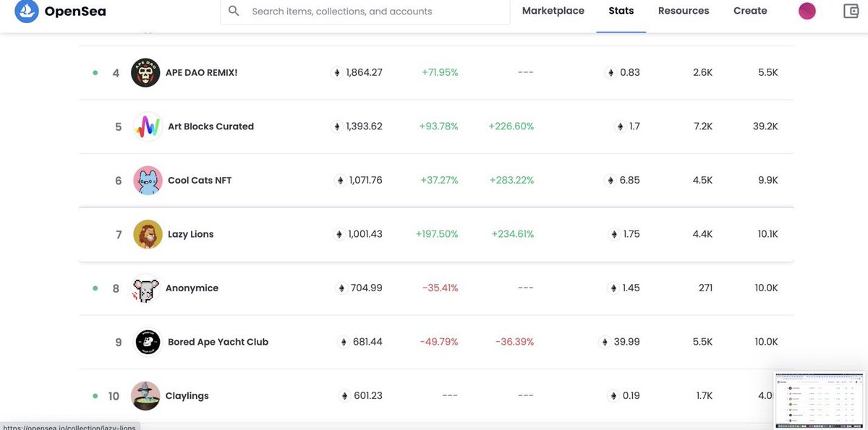Viewport: 868px width, 430px height.
Task: Open the Resources menu
Action: click(x=684, y=11)
